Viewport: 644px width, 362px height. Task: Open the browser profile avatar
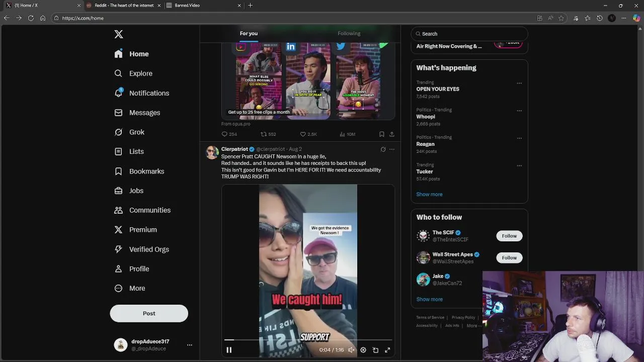(612, 18)
